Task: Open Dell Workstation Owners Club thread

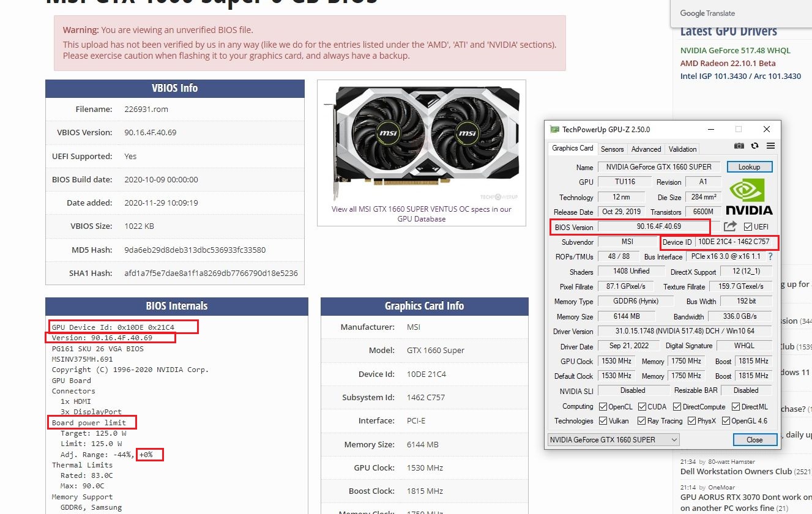Action: coord(736,471)
